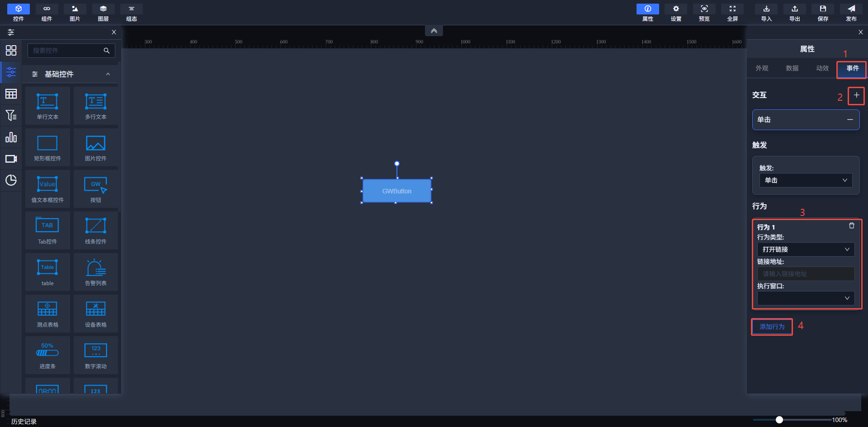Select the 按钮 button control
The image size is (868, 427).
(96, 189)
